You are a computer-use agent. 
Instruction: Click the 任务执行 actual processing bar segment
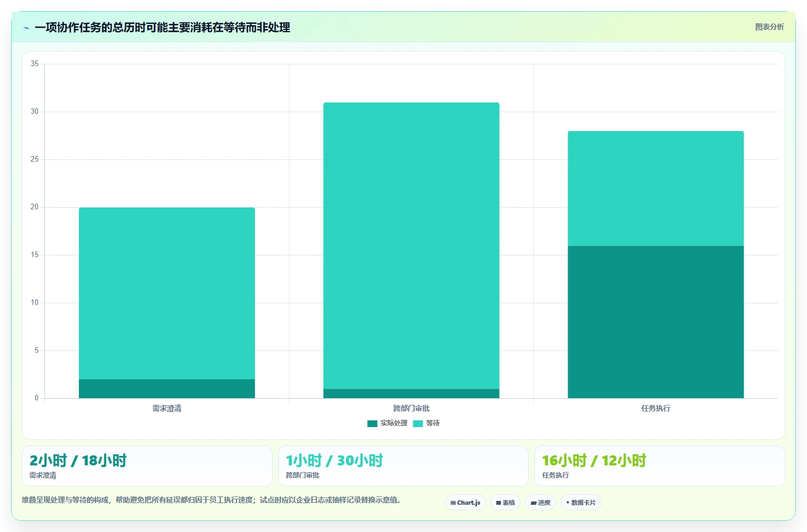pos(655,322)
